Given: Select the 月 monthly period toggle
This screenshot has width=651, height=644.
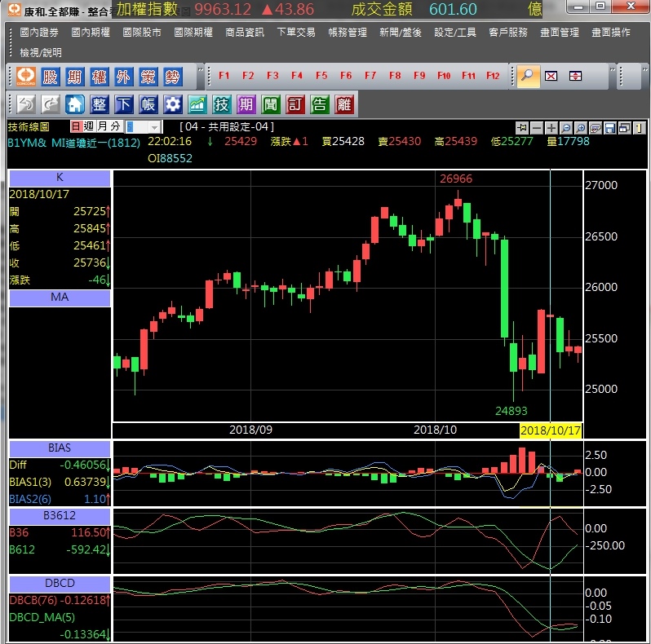Looking at the screenshot, I should (x=102, y=126).
